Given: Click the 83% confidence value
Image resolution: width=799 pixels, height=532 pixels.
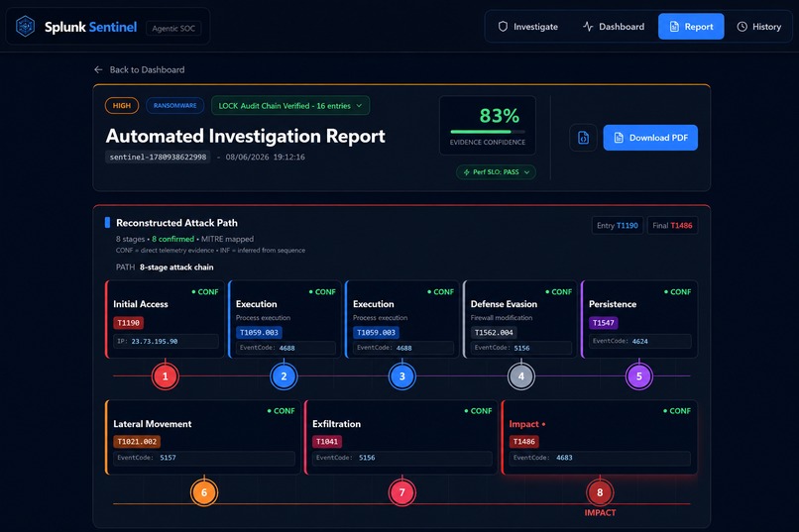Looking at the screenshot, I should pos(499,116).
